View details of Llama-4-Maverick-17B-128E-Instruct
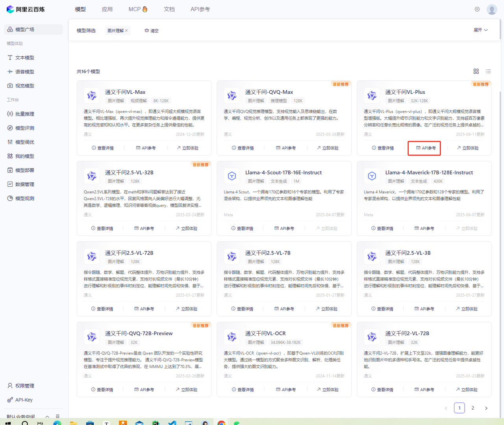Image resolution: width=504 pixels, height=425 pixels. click(382, 228)
